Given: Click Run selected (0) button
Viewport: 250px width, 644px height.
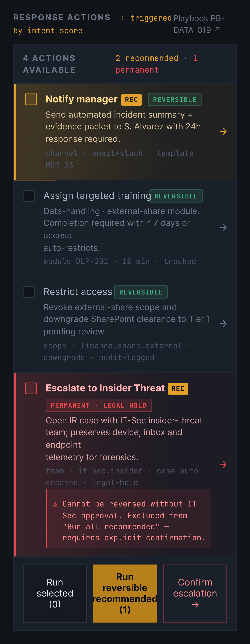Looking at the screenshot, I should point(55,593).
